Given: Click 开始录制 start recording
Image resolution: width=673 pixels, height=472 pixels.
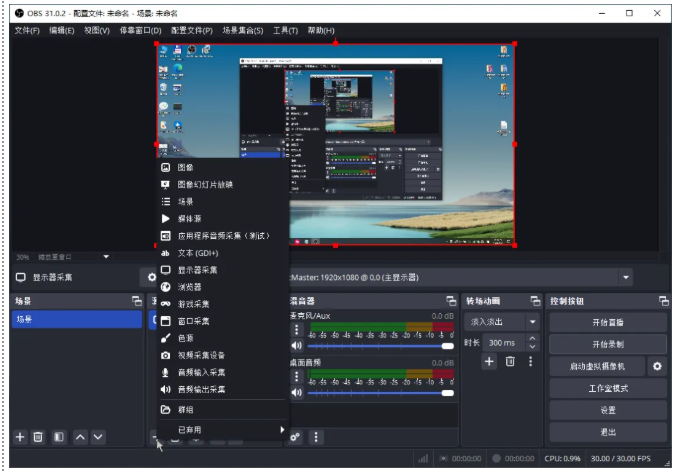Looking at the screenshot, I should (608, 344).
